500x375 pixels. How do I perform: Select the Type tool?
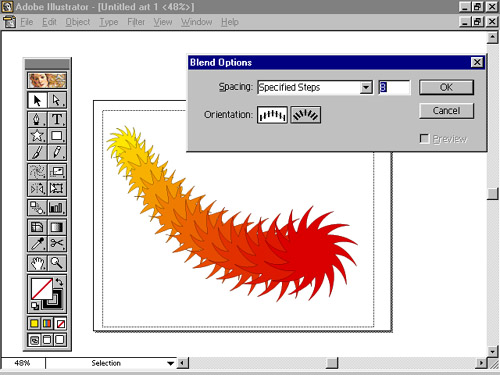coord(57,119)
